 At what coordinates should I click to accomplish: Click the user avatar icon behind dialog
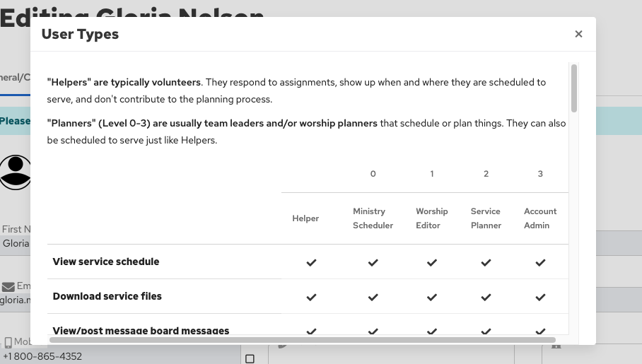[16, 172]
